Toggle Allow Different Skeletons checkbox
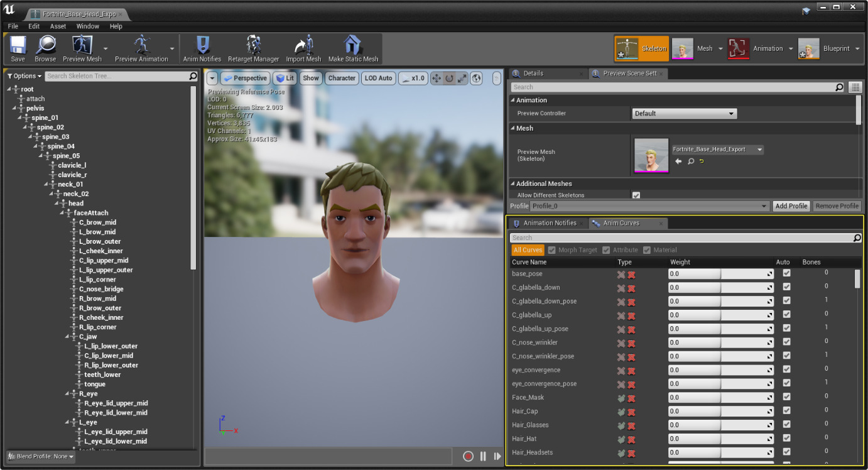Image resolution: width=868 pixels, height=470 pixels. (636, 195)
